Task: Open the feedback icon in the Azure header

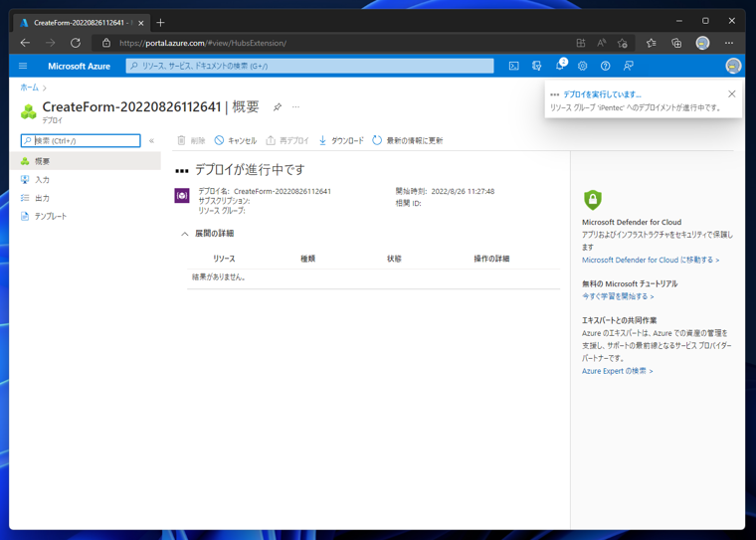Action: point(629,66)
